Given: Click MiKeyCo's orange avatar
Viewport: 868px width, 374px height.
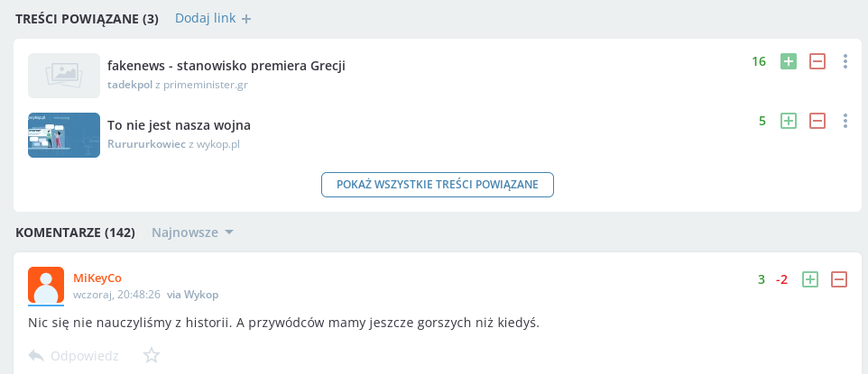Looking at the screenshot, I should pyautogui.click(x=46, y=285).
